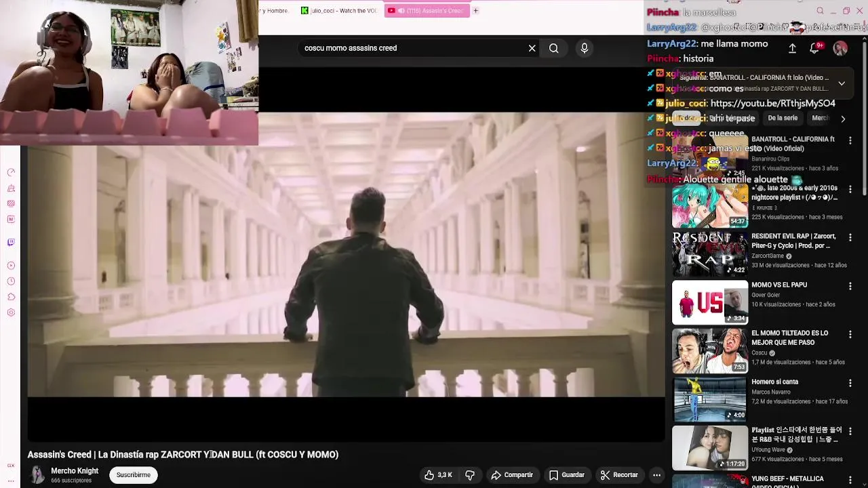Open the three-dot more actions menu below the video
This screenshot has width=868, height=488.
click(x=656, y=475)
